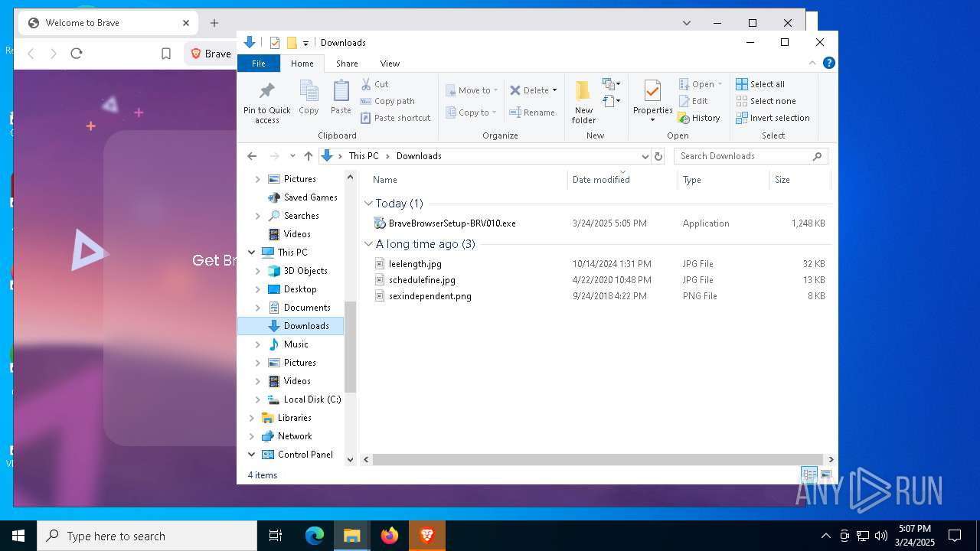Minimize the ribbon with chevron
The height and width of the screenshot is (551, 980).
click(813, 63)
